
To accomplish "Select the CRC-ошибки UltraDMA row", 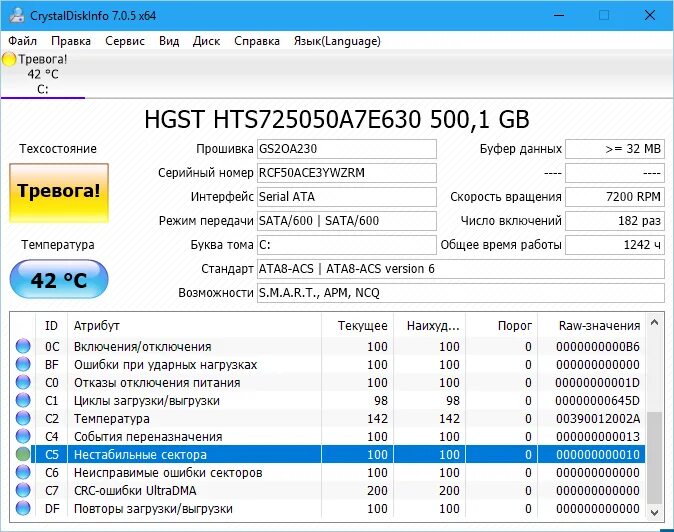I will (x=328, y=490).
